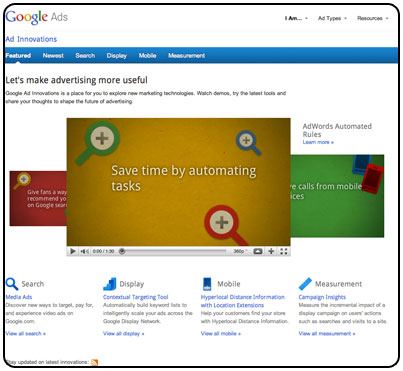This screenshot has height=371, width=403.
Task: Click the plus icon in video controls
Action: tap(271, 251)
